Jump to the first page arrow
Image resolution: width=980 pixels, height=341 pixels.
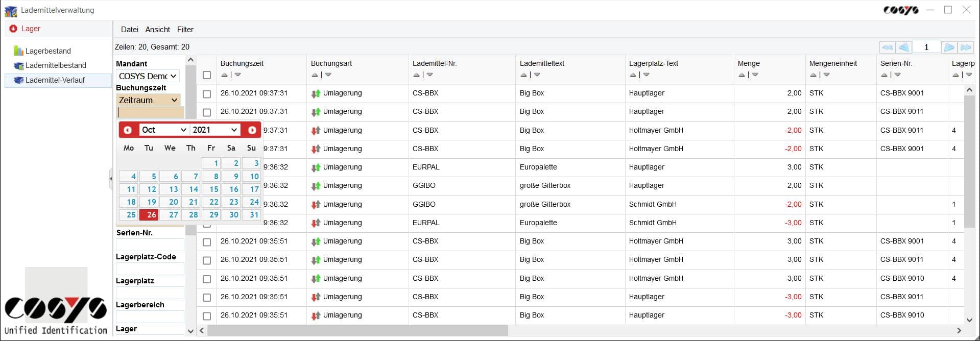[x=887, y=47]
